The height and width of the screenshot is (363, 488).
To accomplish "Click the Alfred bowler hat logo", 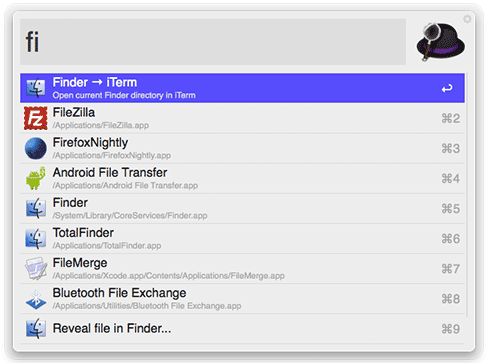I will tap(440, 42).
